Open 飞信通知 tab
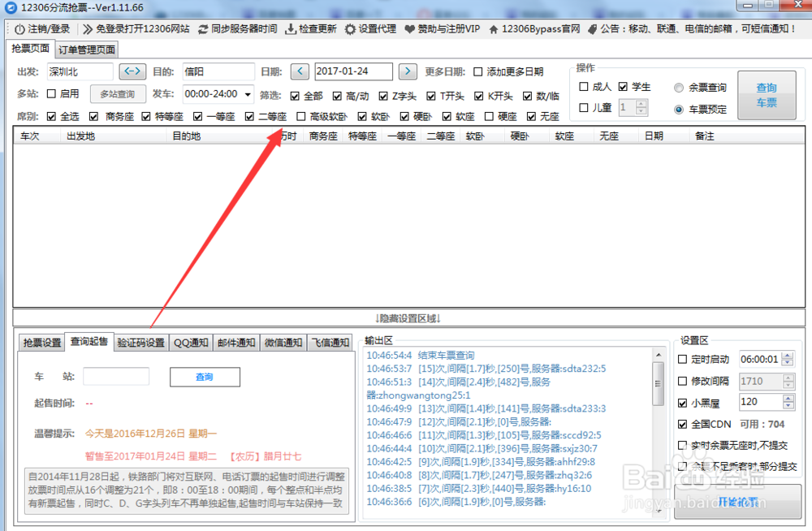812x531 pixels. [x=330, y=343]
